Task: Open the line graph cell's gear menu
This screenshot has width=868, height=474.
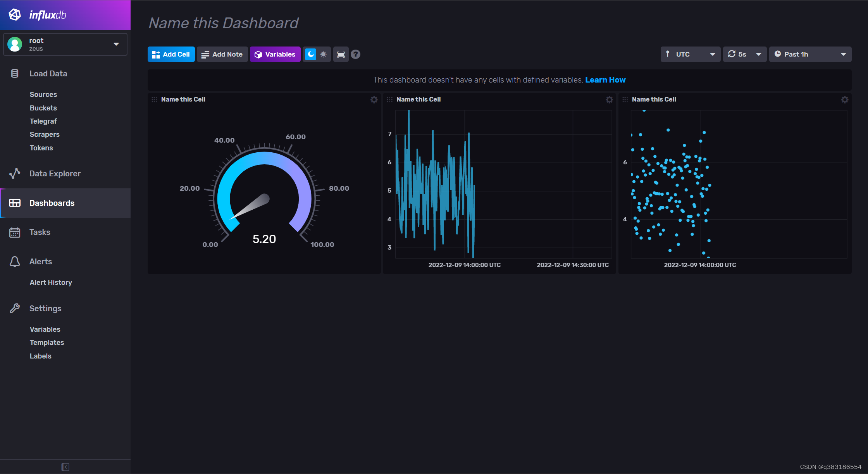Action: pyautogui.click(x=609, y=100)
